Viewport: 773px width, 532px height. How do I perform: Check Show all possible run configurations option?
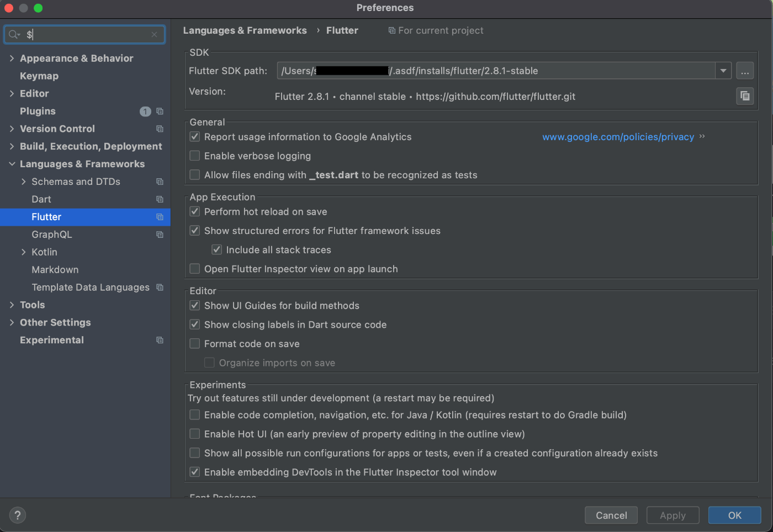pyautogui.click(x=195, y=453)
